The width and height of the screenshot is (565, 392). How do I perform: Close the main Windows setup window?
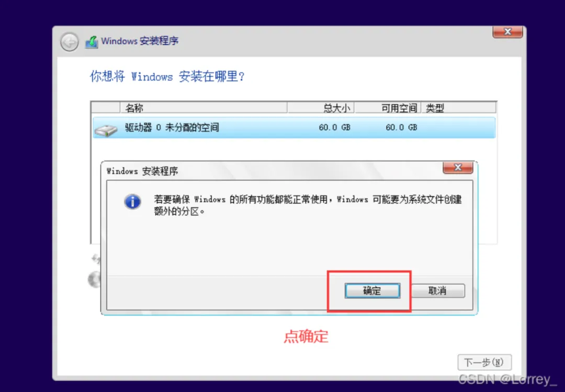click(x=507, y=32)
